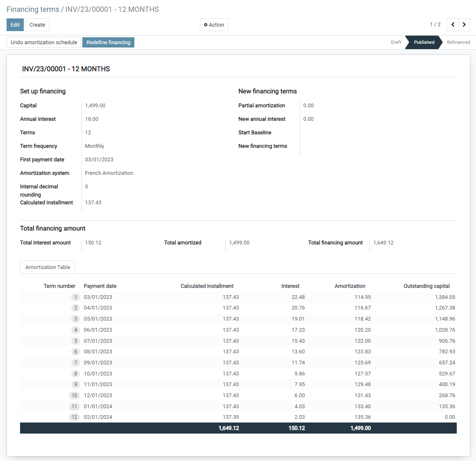Set the record status to Draft
Screen dimensions: 476x461
pyautogui.click(x=396, y=42)
